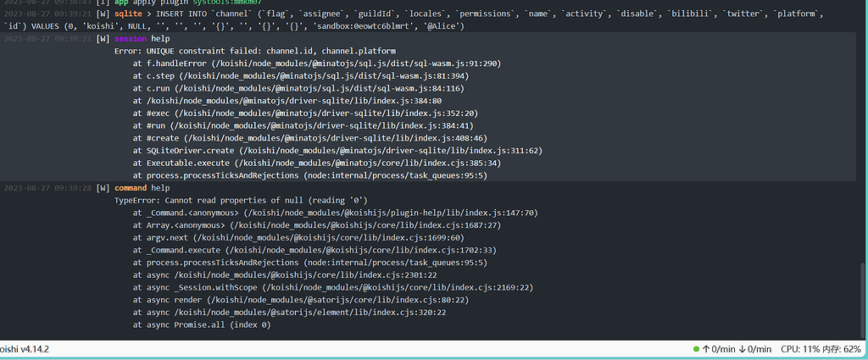Viewport: 868px width, 360px height.
Task: Click the SQLiteDriver.create stack trace line
Action: point(337,151)
